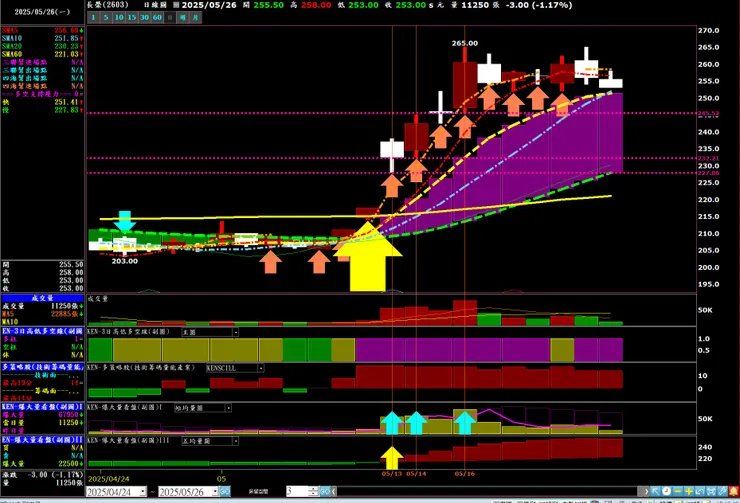Click the SMA10 value 251.85
This screenshot has height=503, width=740.
tap(67, 38)
